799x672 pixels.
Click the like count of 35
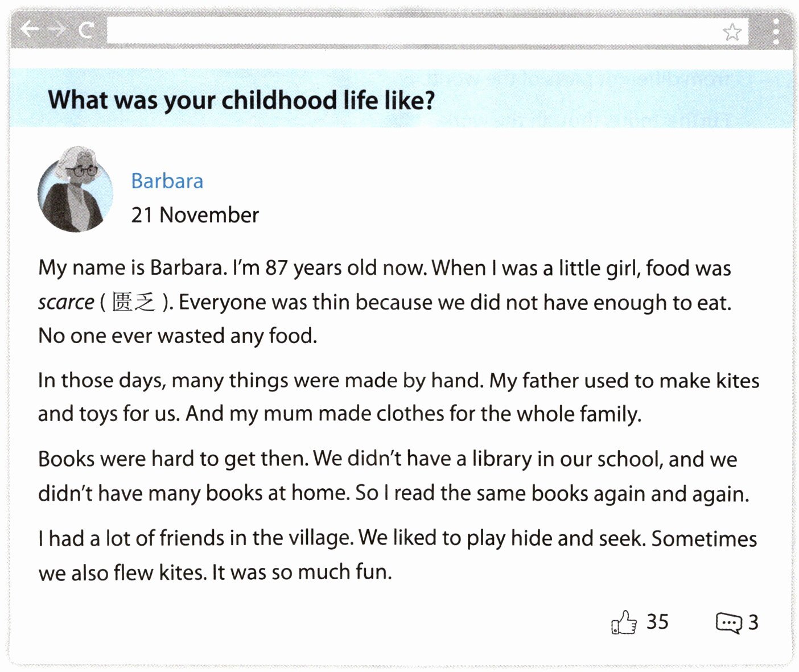pyautogui.click(x=657, y=622)
